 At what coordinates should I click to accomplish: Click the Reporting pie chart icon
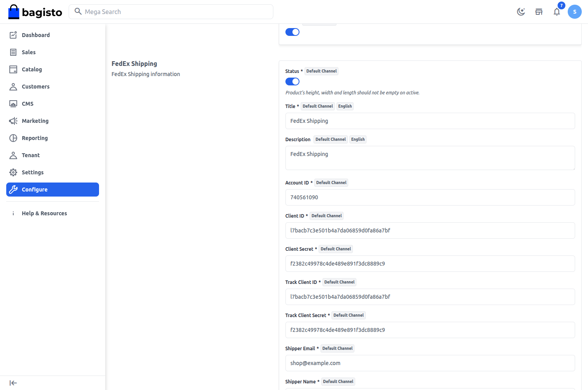(x=13, y=138)
